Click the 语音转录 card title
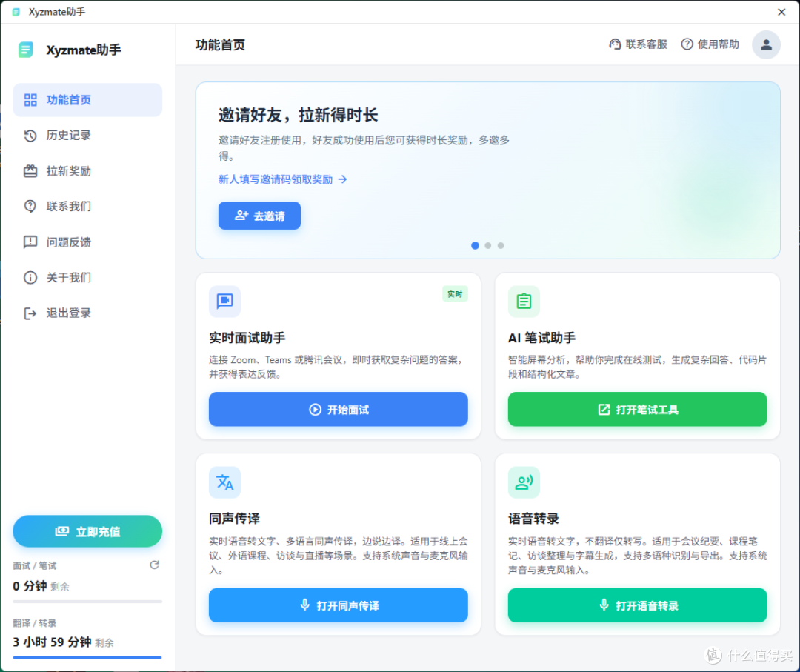This screenshot has width=800, height=672. [533, 519]
